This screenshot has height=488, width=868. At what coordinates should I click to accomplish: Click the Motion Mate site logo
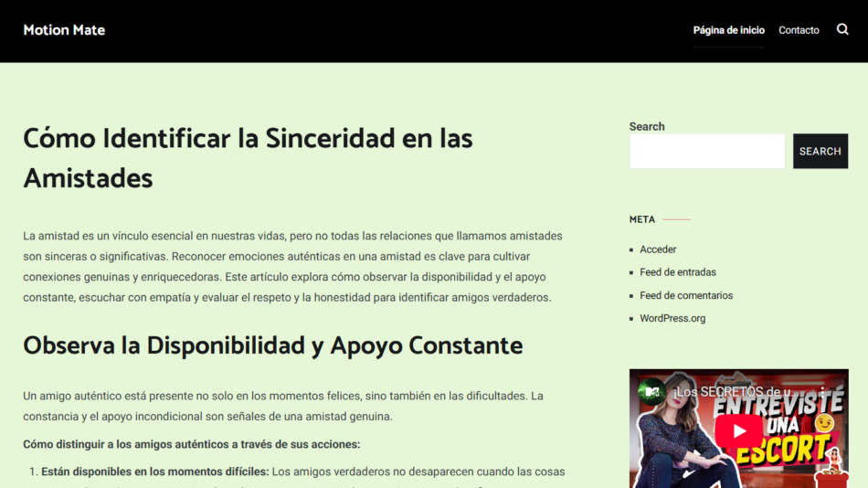pyautogui.click(x=64, y=30)
